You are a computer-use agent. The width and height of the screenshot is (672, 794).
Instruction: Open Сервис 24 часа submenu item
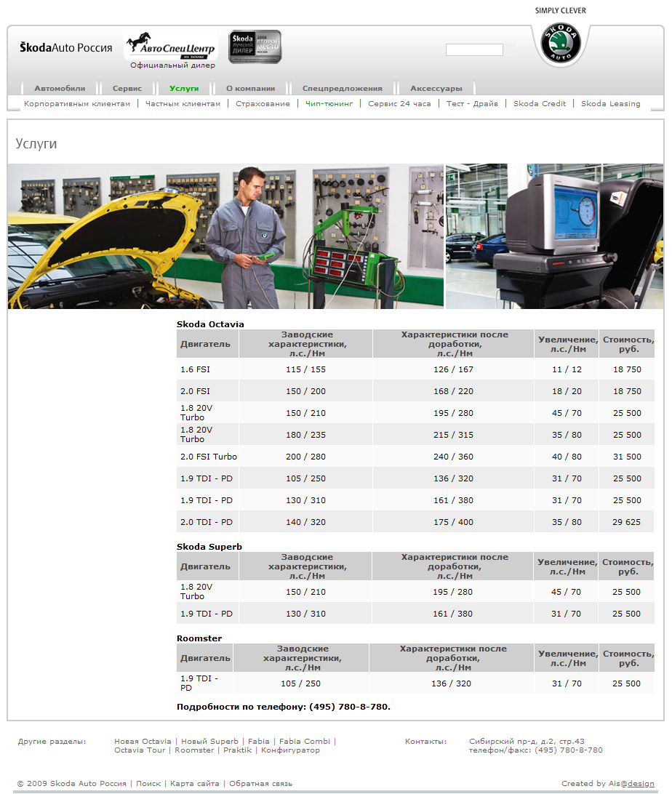399,103
